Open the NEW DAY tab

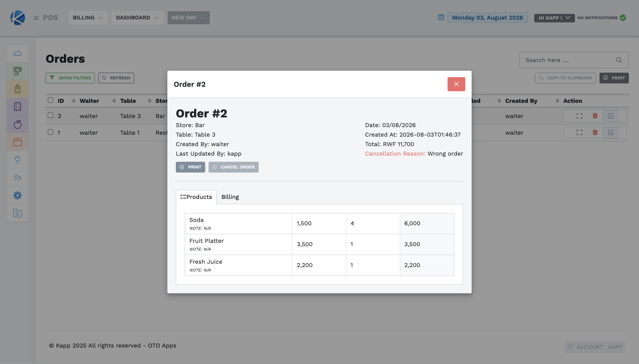(x=189, y=18)
